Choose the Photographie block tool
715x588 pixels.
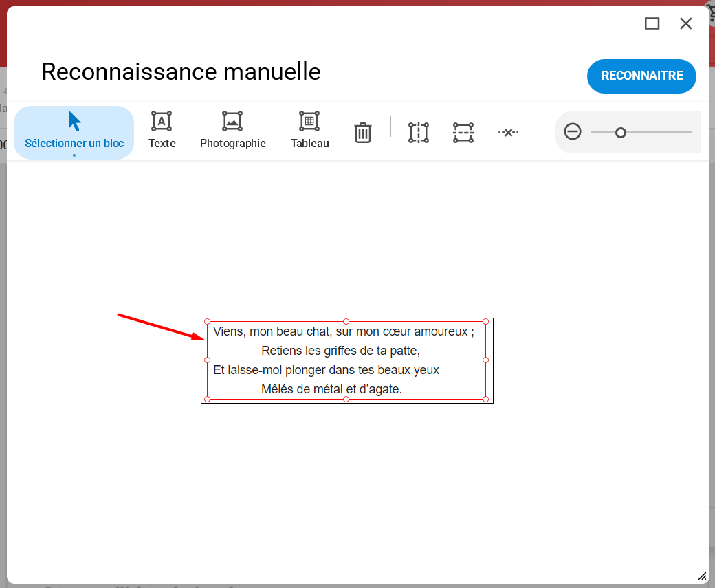232,131
